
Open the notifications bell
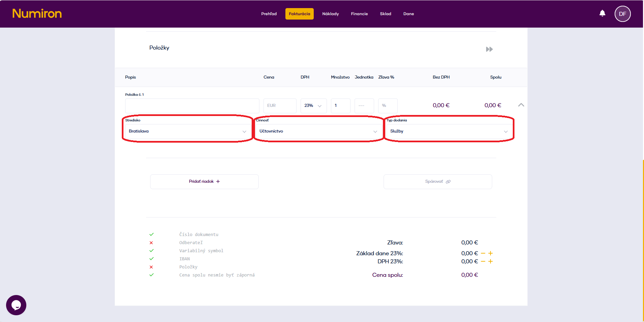click(x=602, y=13)
